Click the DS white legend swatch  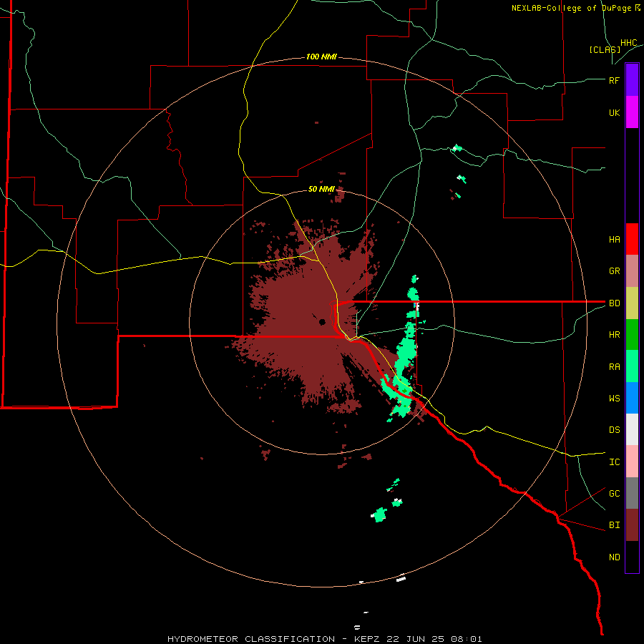tap(632, 429)
